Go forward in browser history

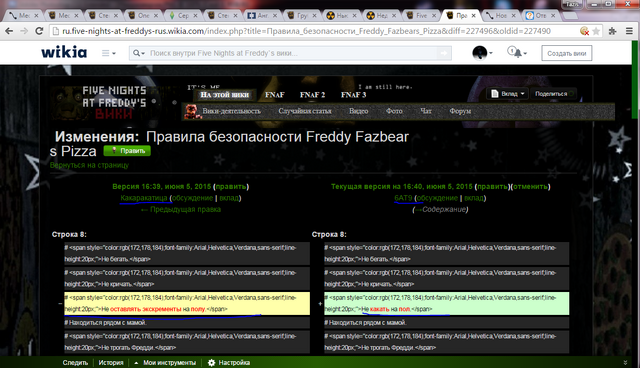[x=24, y=31]
